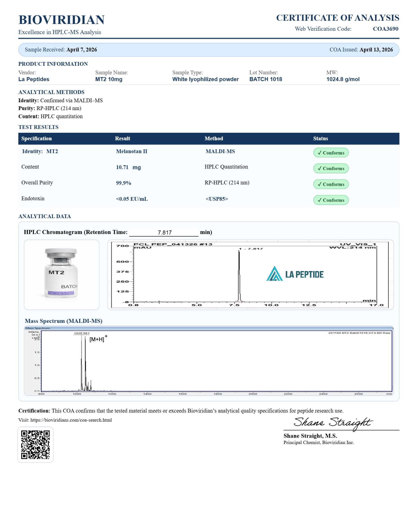Click the Specification column header
The image size is (411, 532).
click(x=37, y=139)
